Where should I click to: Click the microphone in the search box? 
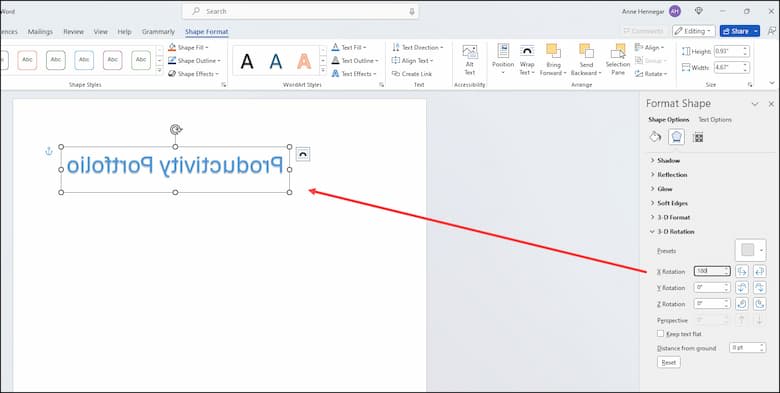pos(412,11)
